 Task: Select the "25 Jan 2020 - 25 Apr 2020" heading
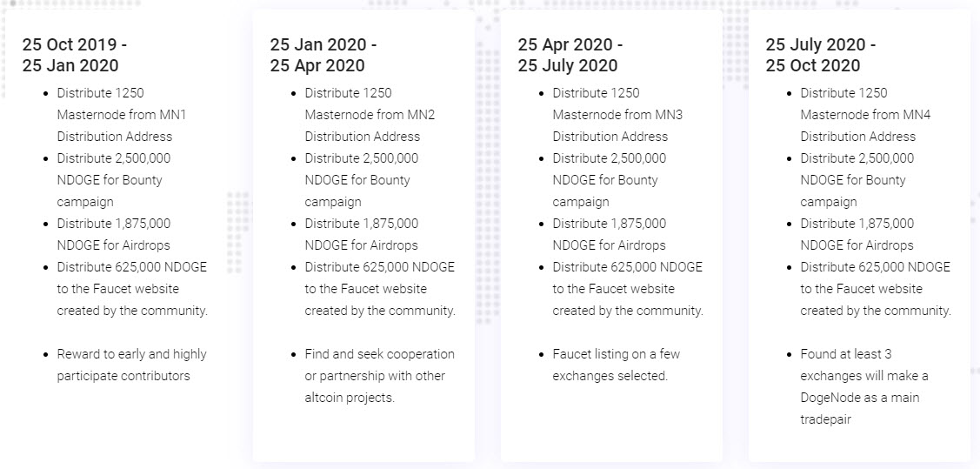[x=323, y=55]
